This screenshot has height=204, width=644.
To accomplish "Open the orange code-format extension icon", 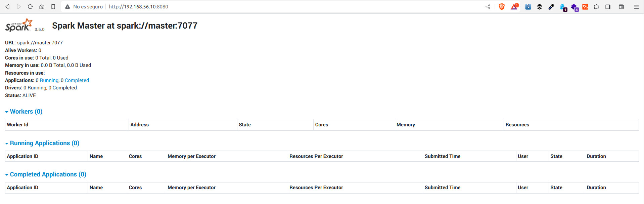I will click(585, 7).
